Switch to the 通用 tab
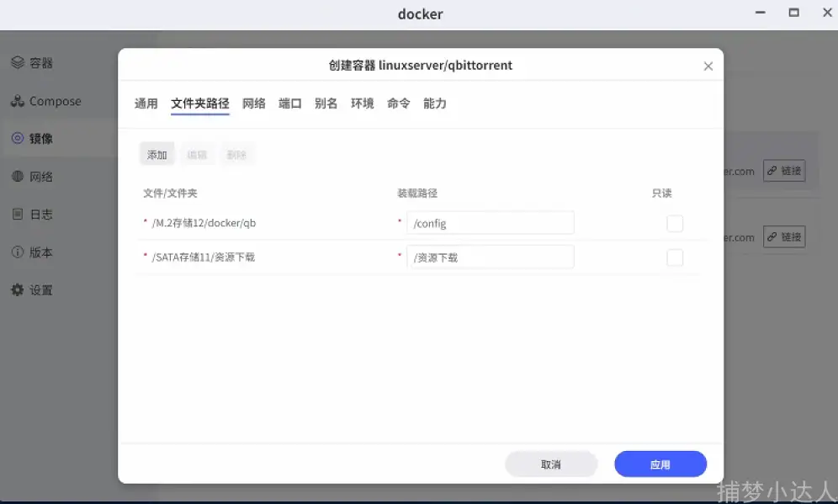Viewport: 838px width, 504px height. [146, 103]
